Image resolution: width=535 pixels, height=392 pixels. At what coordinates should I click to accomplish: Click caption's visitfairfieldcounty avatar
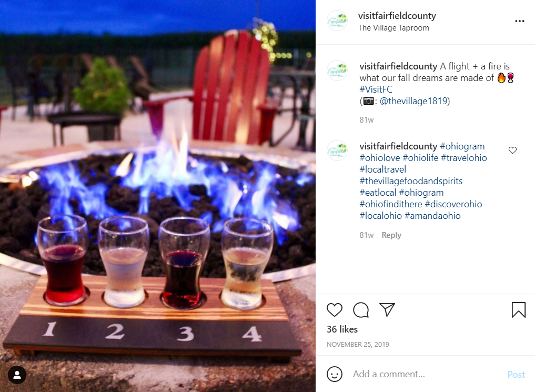pos(337,71)
